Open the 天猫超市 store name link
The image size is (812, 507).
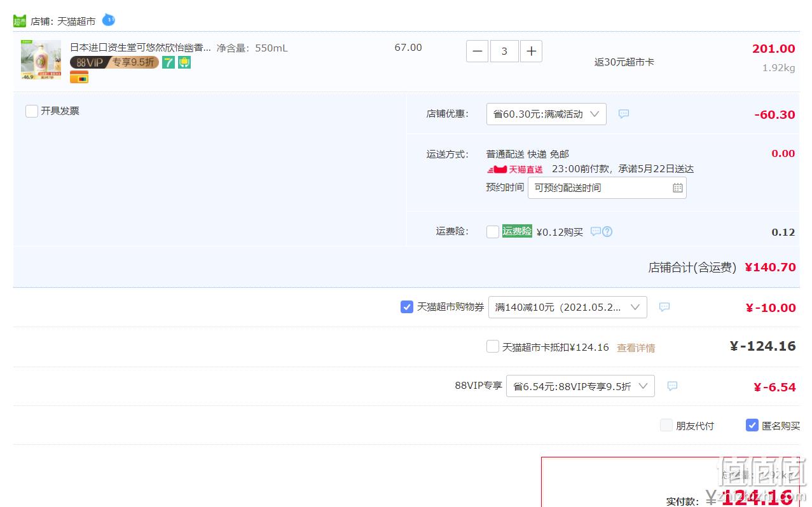point(76,21)
